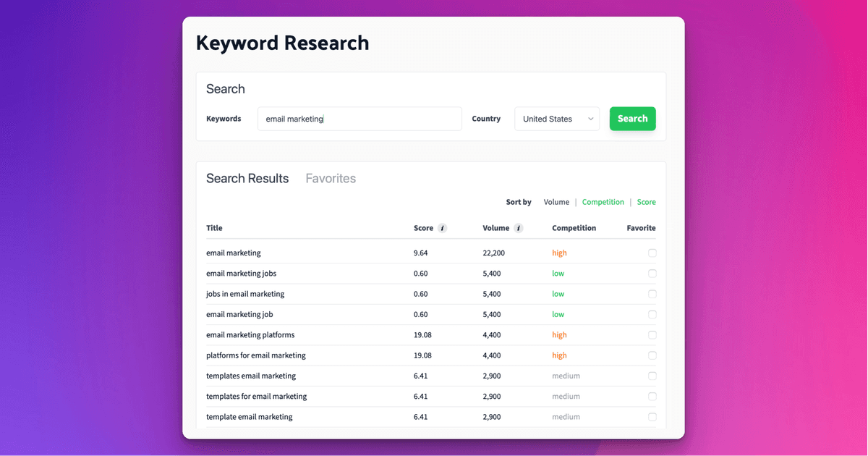868x456 pixels.
Task: Click the keyword title 'jobs in email marketing'
Action: (245, 294)
